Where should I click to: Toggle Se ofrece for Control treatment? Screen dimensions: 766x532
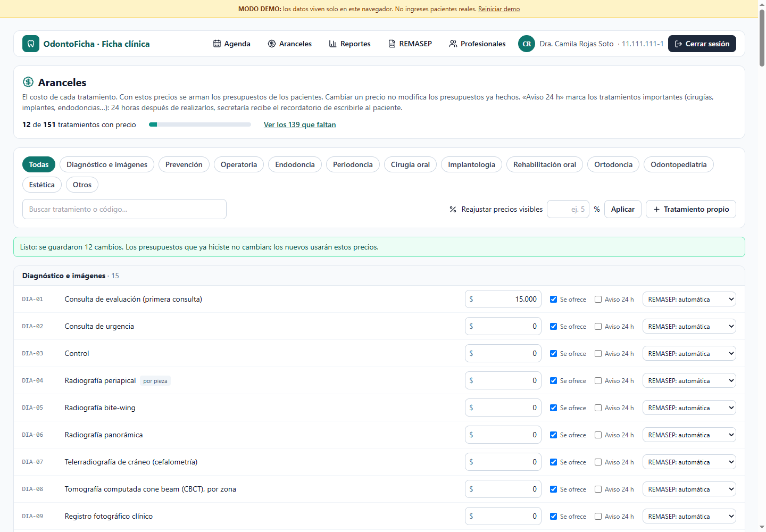[554, 353]
